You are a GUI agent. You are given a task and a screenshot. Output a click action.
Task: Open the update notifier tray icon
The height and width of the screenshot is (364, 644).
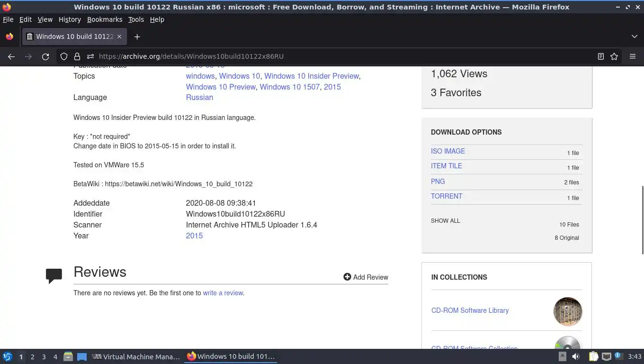[x=618, y=356]
